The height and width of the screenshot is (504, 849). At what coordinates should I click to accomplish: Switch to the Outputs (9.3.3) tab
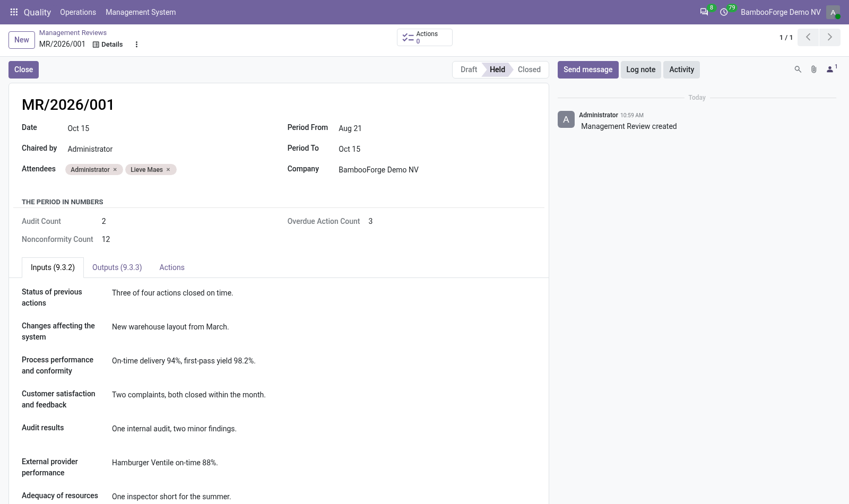coord(117,267)
